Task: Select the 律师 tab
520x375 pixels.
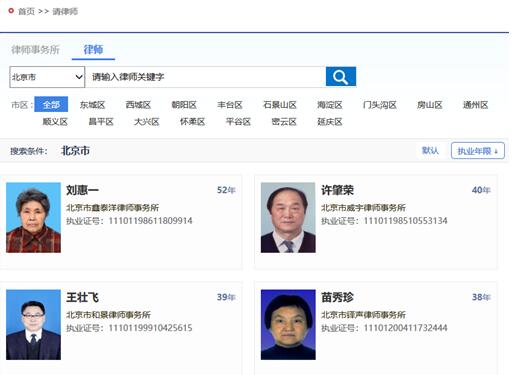Action: tap(93, 50)
